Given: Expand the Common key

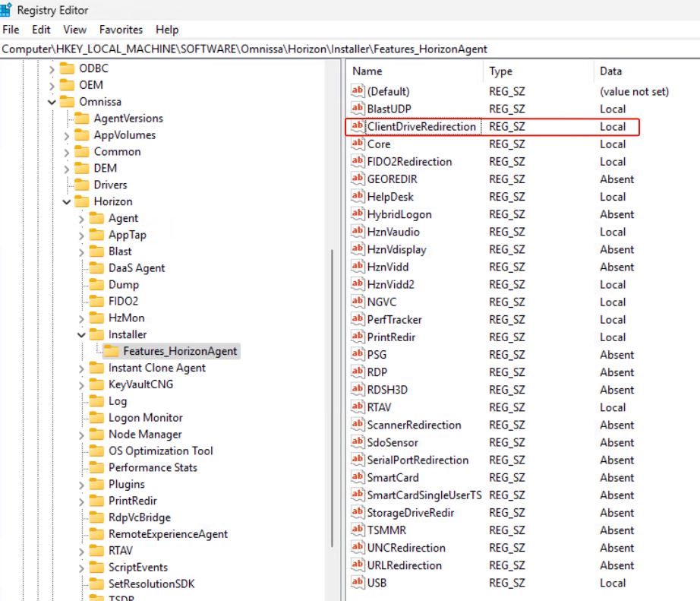Looking at the screenshot, I should click(67, 153).
